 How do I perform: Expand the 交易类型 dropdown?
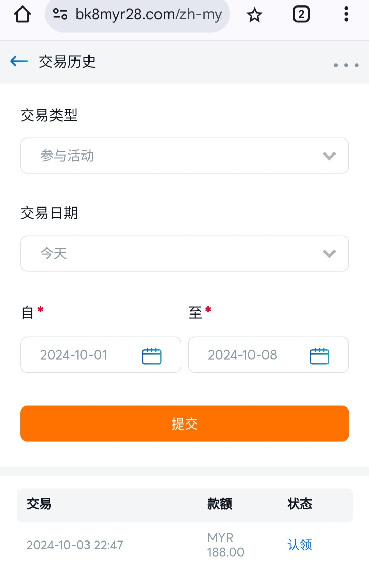click(x=184, y=156)
